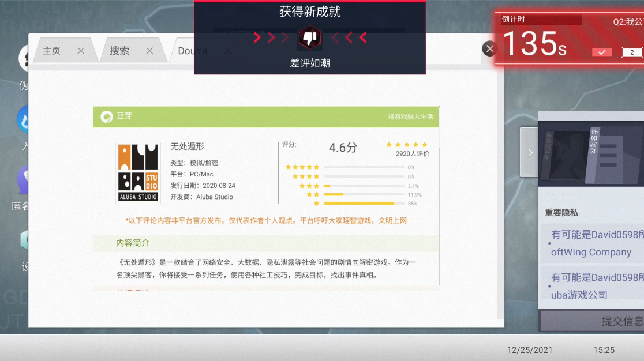The image size is (644, 361).
Task: Select the three-star row stars in rating breakdown
Action: (x=309, y=186)
